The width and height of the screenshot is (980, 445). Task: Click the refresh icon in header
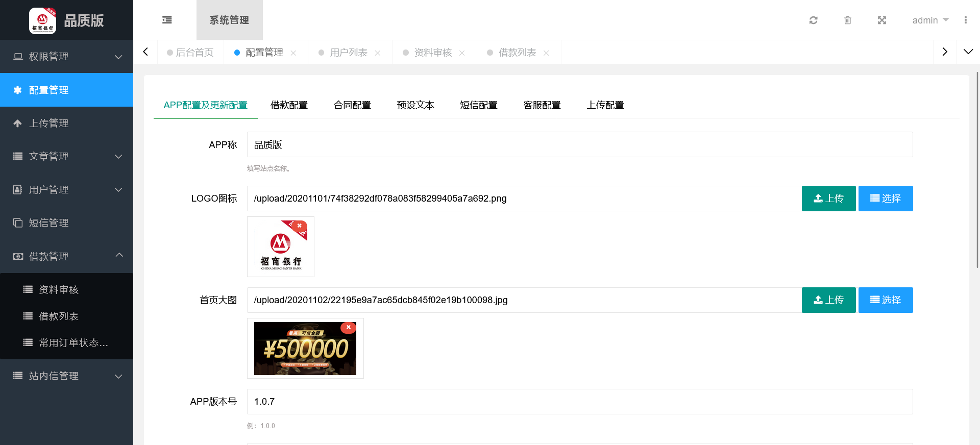click(814, 20)
